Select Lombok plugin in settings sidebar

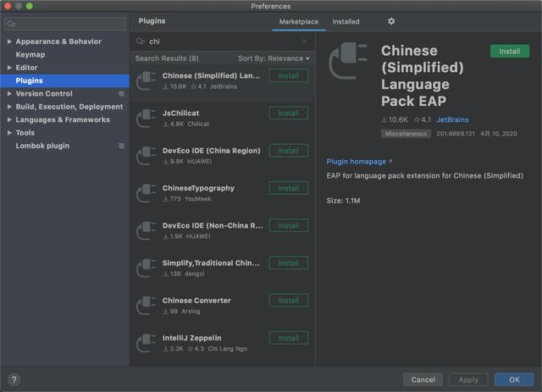tap(42, 146)
